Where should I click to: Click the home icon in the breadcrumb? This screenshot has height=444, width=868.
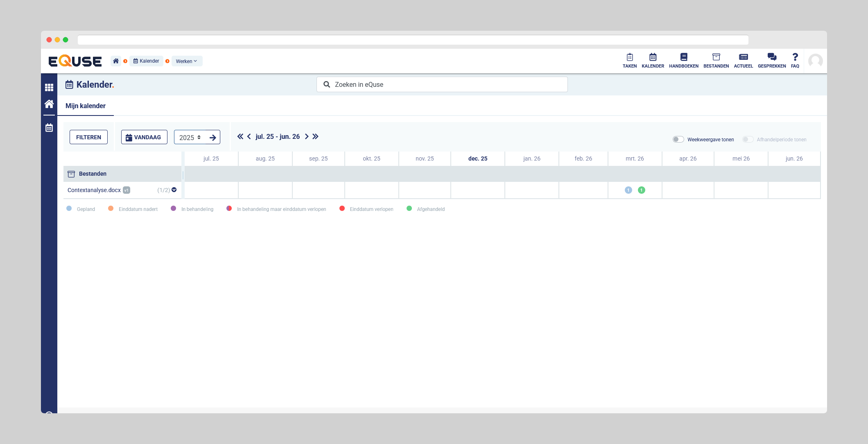[x=116, y=61]
